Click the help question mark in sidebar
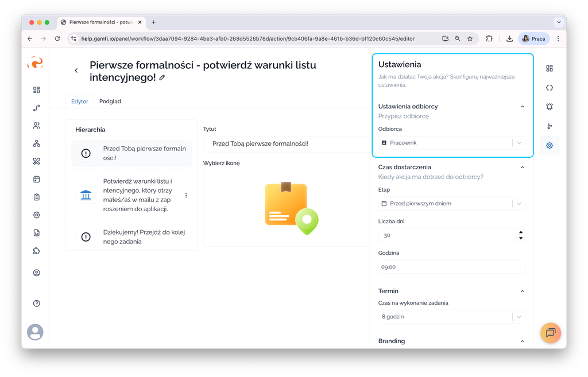 click(x=37, y=303)
